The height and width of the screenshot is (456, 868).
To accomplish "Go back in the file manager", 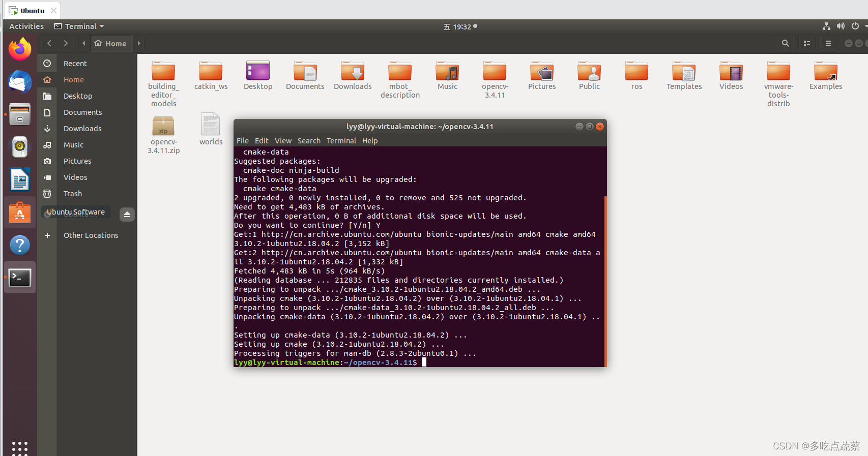I will pyautogui.click(x=49, y=43).
